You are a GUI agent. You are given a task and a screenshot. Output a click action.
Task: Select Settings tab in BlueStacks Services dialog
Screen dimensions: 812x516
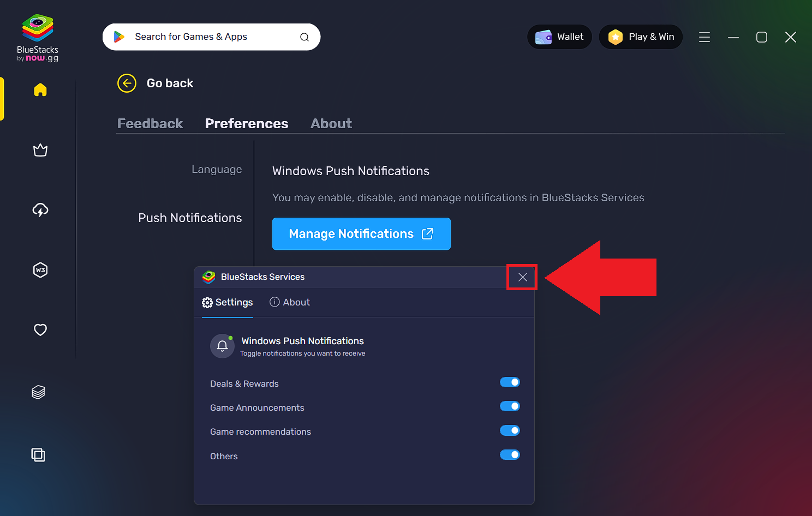click(227, 302)
